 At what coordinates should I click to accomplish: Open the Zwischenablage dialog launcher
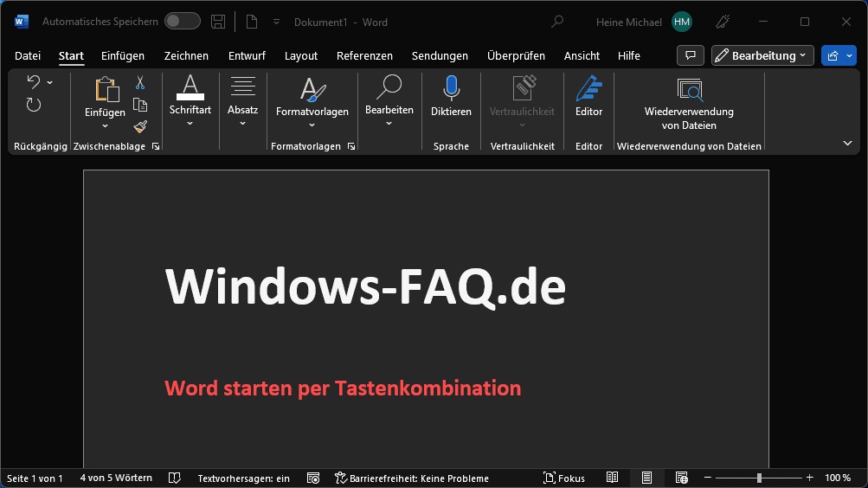point(156,146)
